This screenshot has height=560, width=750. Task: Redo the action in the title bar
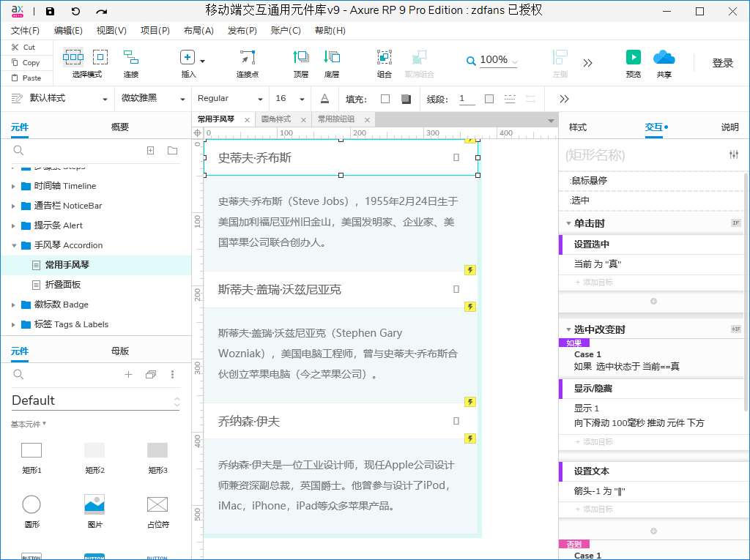pos(101,11)
